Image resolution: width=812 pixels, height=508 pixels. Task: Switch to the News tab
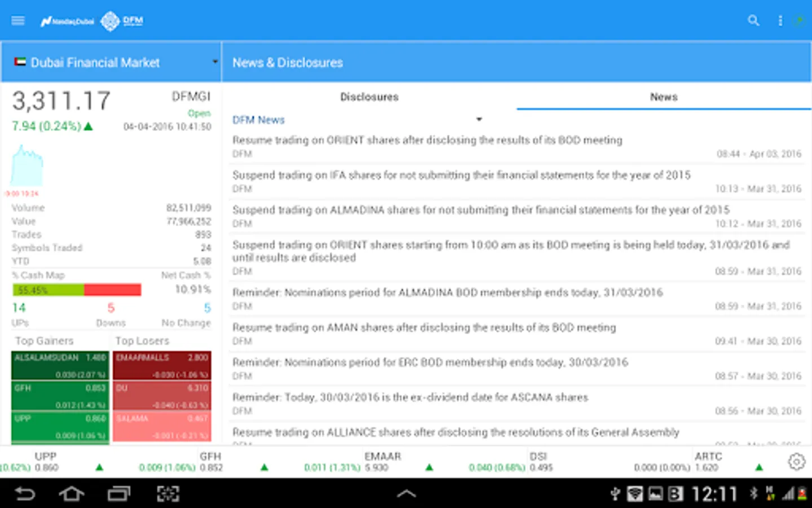pos(664,97)
